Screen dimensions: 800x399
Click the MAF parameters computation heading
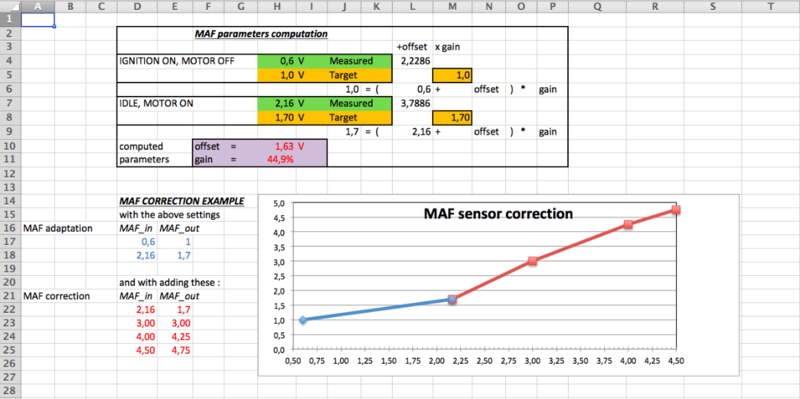pyautogui.click(x=261, y=34)
